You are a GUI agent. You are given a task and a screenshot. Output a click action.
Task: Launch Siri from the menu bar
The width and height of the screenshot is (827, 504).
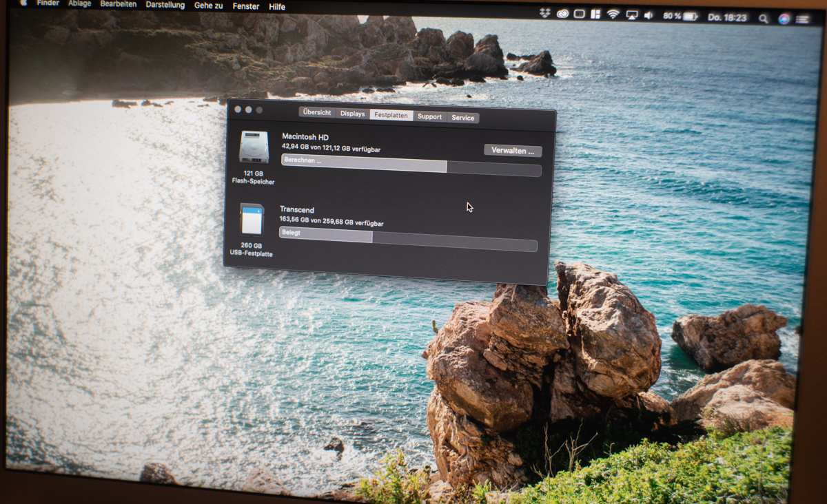(x=784, y=19)
